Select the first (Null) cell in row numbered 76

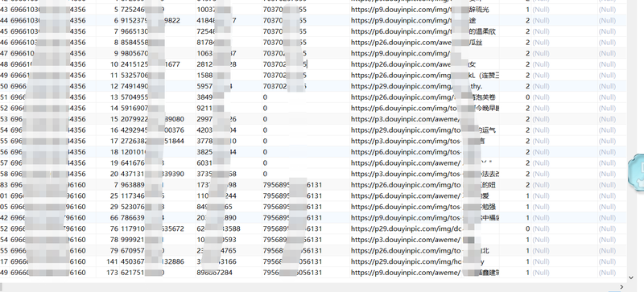click(564, 228)
